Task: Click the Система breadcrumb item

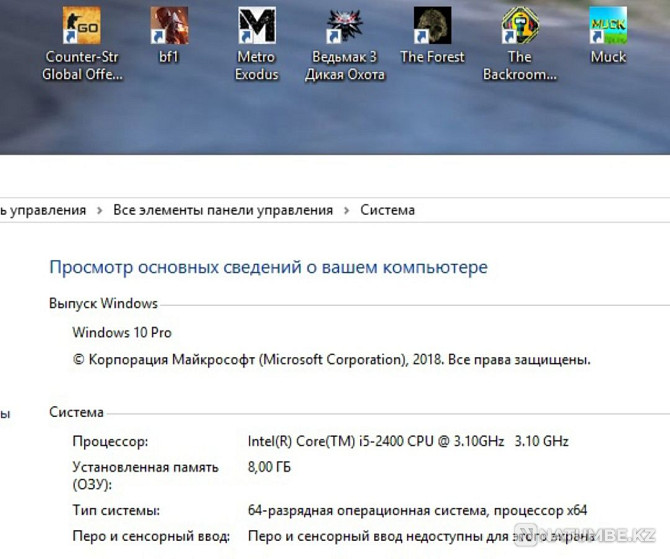Action: coord(387,210)
